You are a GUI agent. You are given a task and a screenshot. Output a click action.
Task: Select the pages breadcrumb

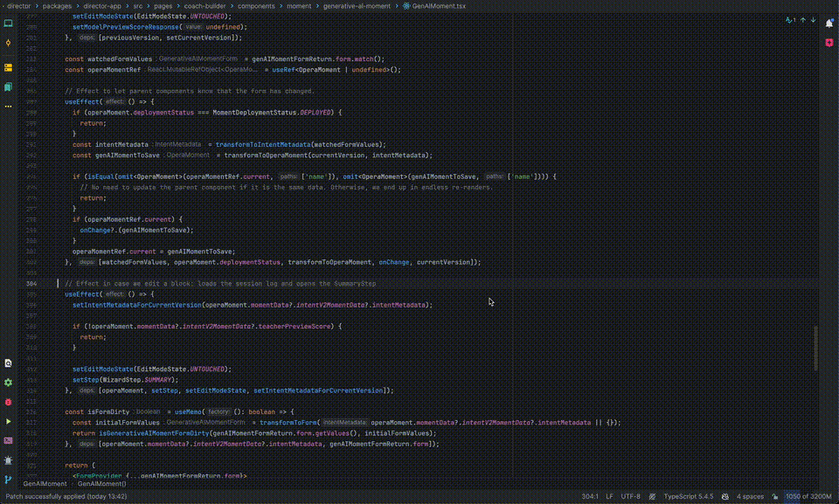(x=163, y=6)
